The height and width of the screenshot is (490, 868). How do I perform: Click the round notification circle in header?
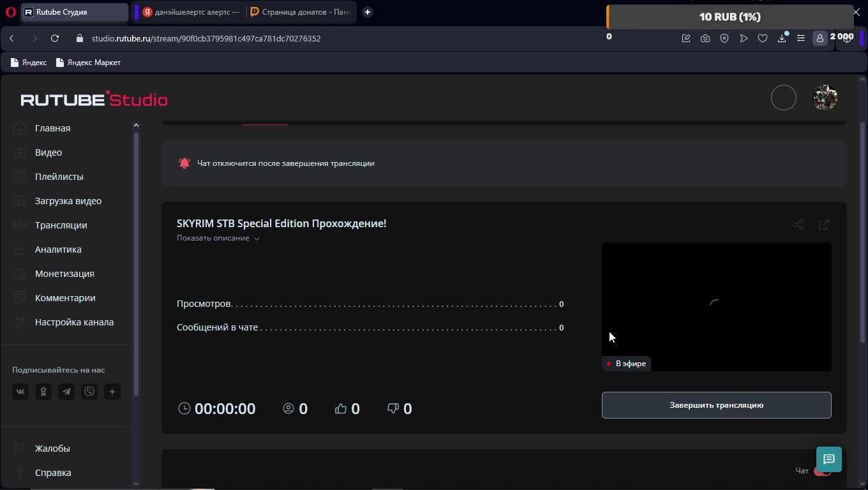coord(784,98)
